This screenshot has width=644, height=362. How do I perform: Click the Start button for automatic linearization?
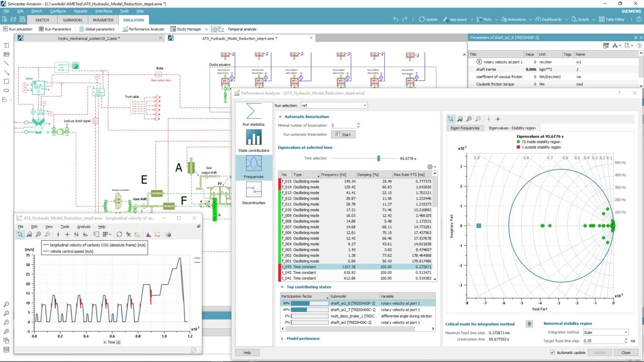344,134
